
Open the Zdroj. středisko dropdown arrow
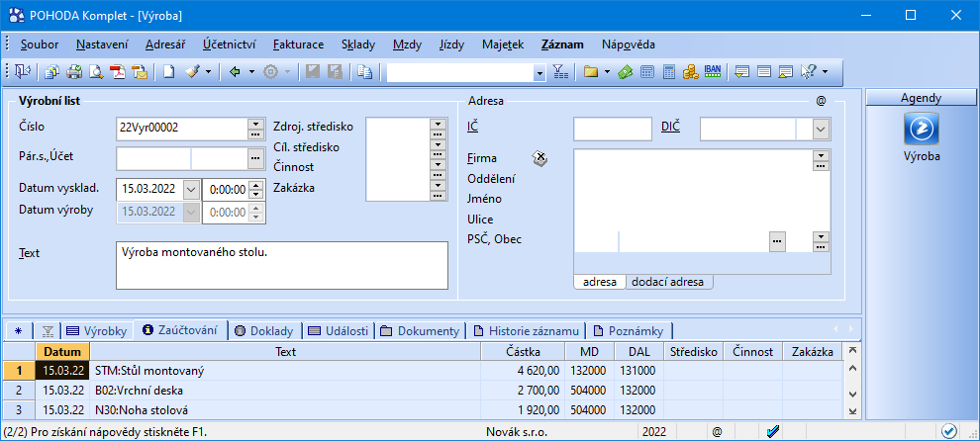point(438,124)
